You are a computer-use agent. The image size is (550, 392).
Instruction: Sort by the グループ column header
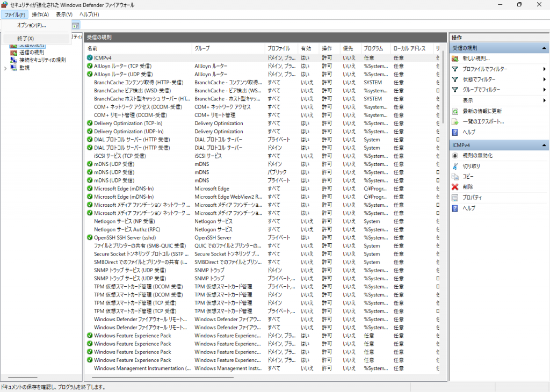point(228,48)
